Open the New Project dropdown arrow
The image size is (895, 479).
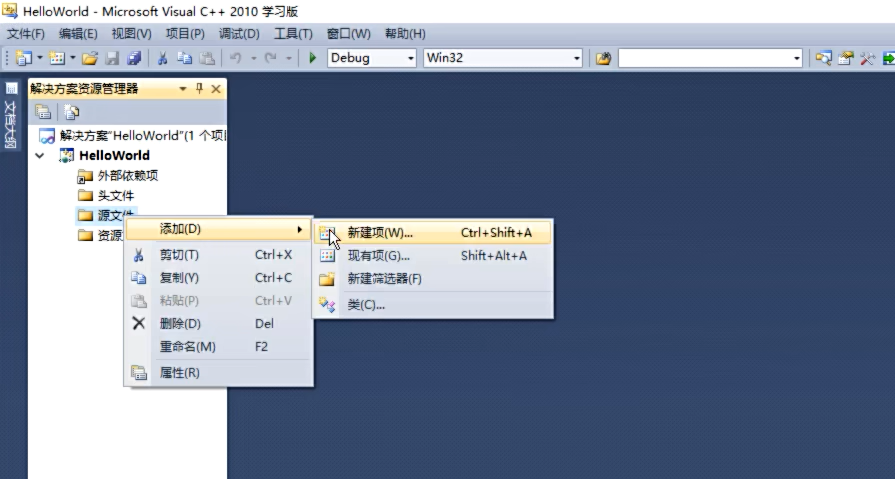[39, 58]
